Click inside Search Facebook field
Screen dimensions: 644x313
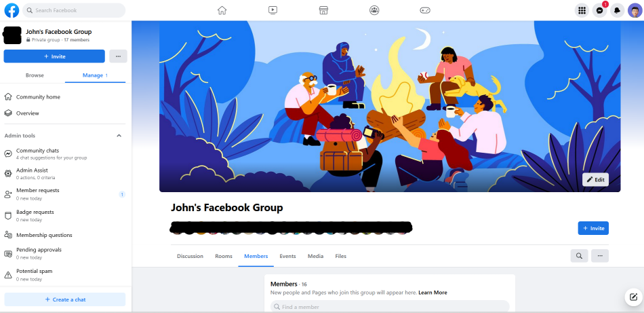pyautogui.click(x=74, y=10)
